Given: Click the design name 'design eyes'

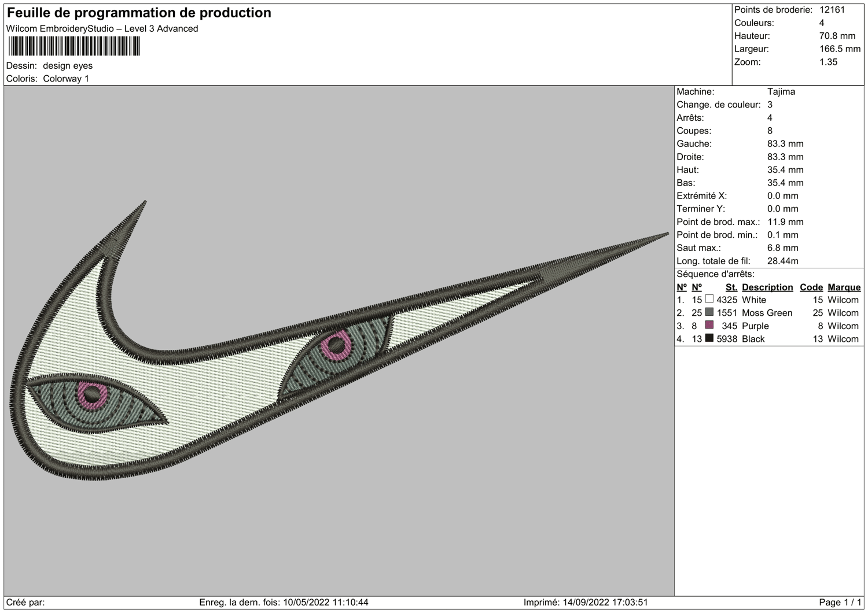Looking at the screenshot, I should (68, 66).
